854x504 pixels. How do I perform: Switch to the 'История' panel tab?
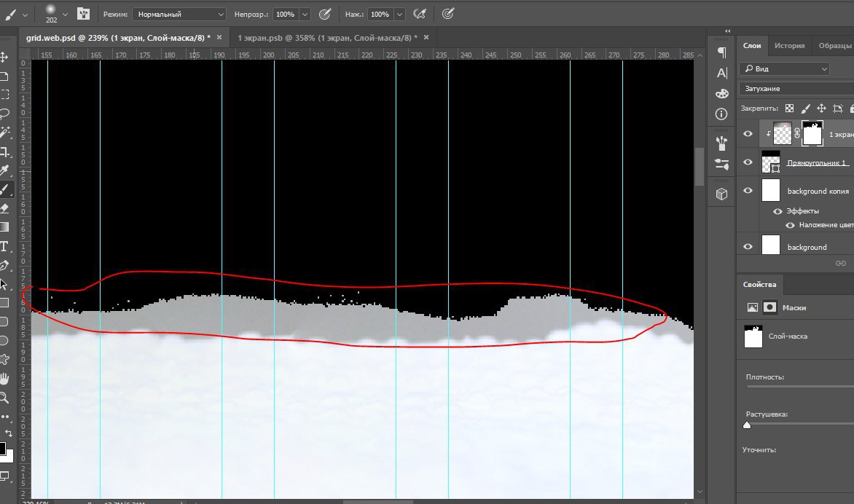pyautogui.click(x=789, y=45)
